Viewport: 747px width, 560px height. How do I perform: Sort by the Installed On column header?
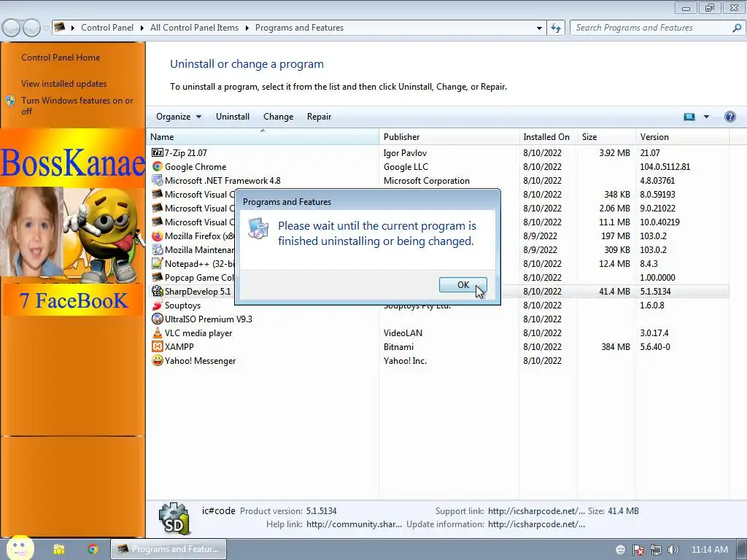(x=548, y=136)
